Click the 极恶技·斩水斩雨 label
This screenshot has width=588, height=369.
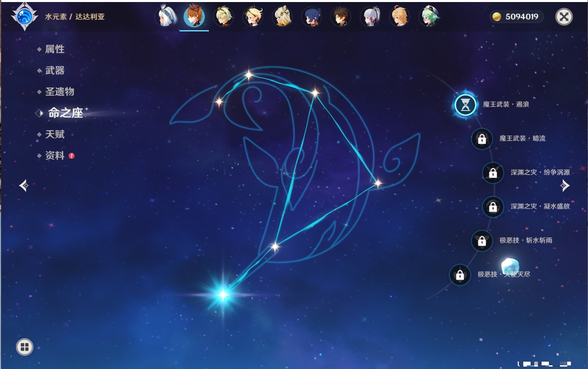click(526, 240)
